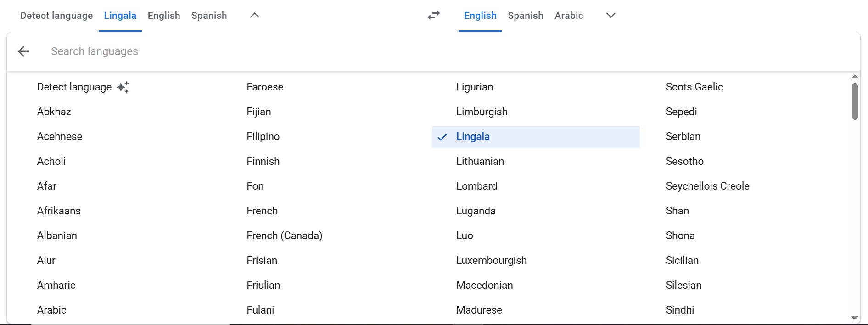Pick Luxembourgish in the language list
The width and height of the screenshot is (868, 325).
[x=491, y=260]
